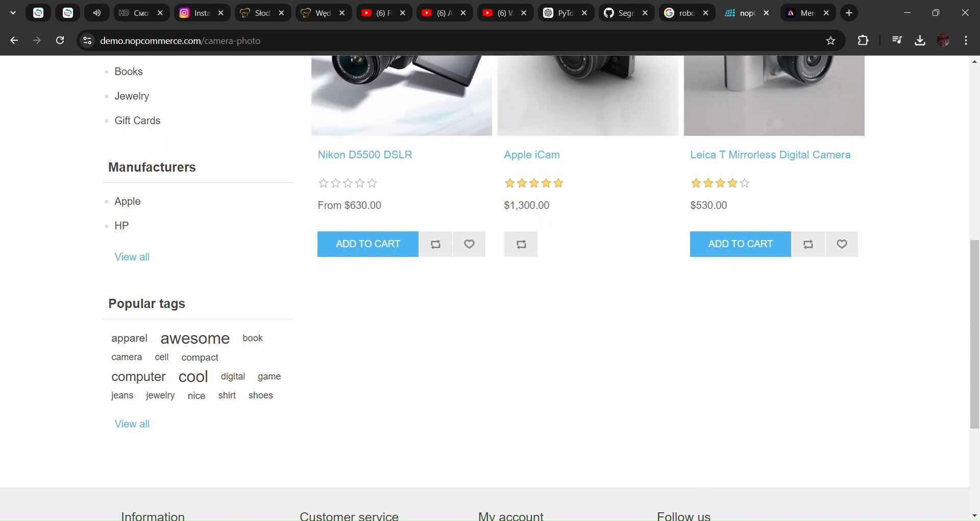Select the cool tag
Screen dimensions: 980x521
[x=193, y=376]
